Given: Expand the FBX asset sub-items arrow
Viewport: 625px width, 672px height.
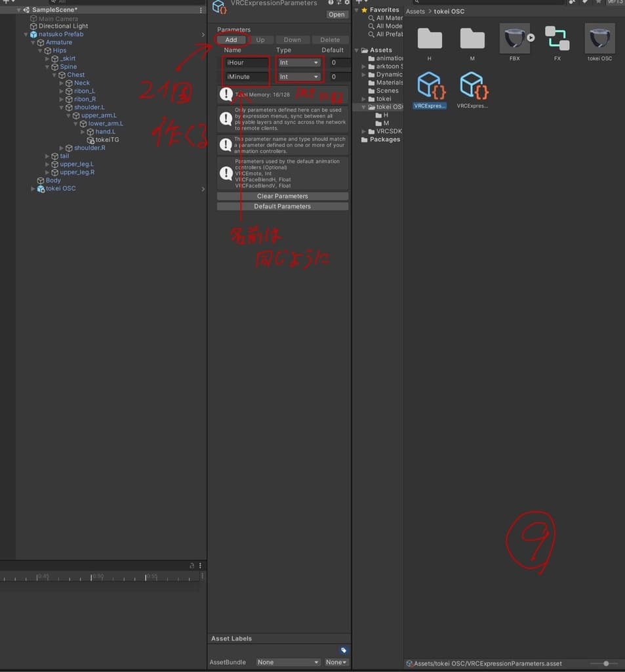Looking at the screenshot, I should [x=531, y=37].
